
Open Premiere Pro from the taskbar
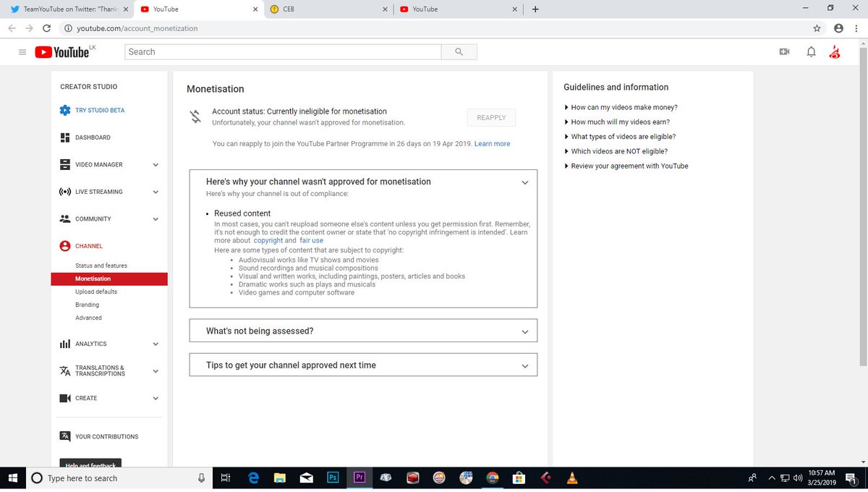[359, 478]
